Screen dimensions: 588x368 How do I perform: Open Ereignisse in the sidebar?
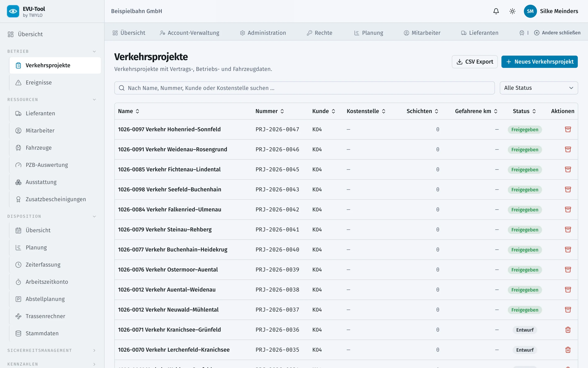tap(55, 83)
